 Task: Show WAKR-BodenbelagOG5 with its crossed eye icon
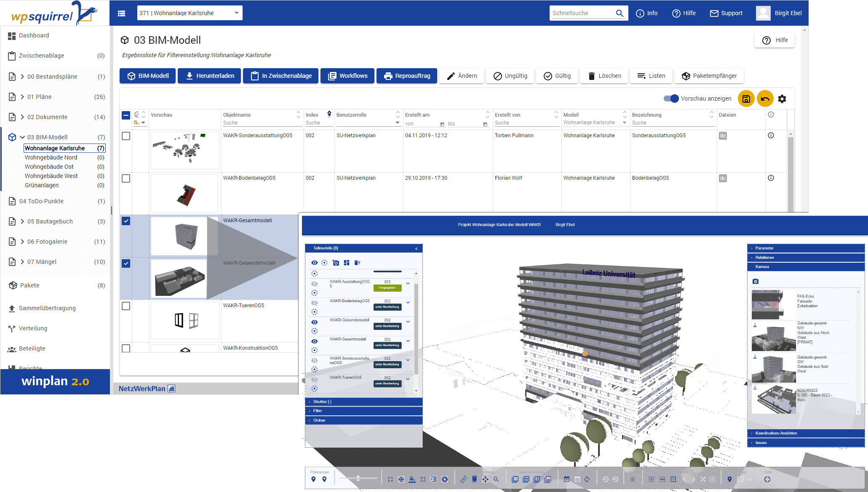tap(314, 303)
